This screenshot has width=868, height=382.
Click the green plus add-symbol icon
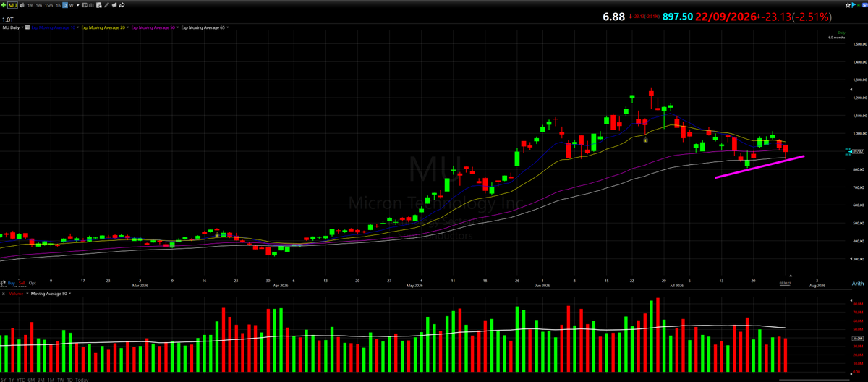(4, 5)
